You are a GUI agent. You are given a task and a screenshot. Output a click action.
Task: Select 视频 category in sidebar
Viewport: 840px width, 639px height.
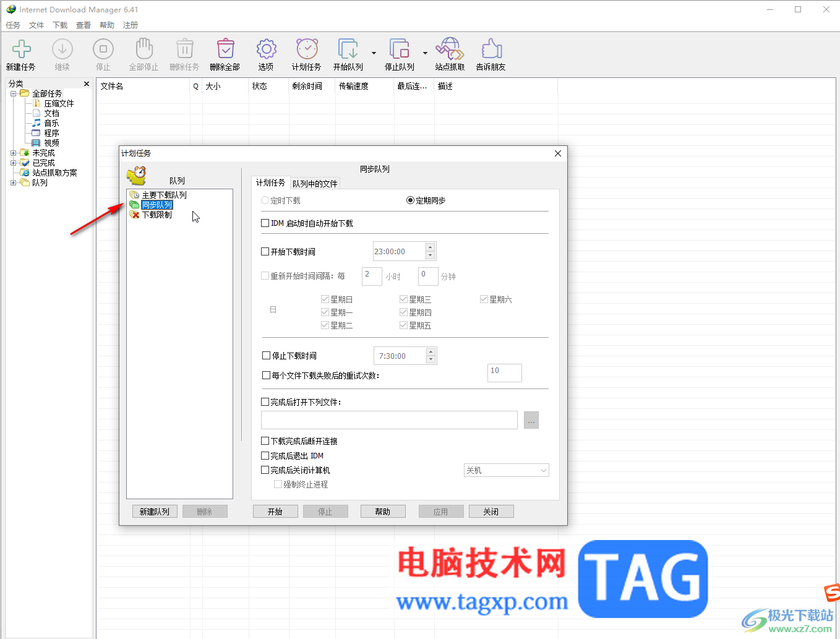pyautogui.click(x=51, y=143)
